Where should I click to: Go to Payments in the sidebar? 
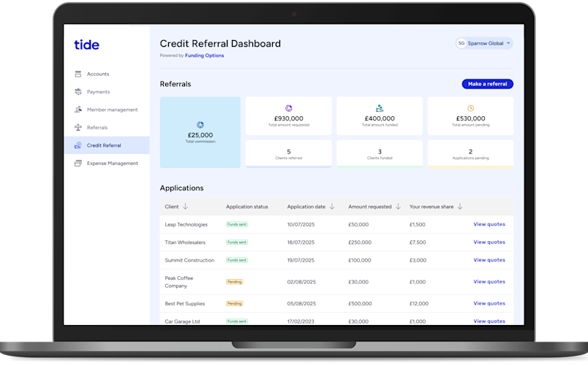point(107,92)
